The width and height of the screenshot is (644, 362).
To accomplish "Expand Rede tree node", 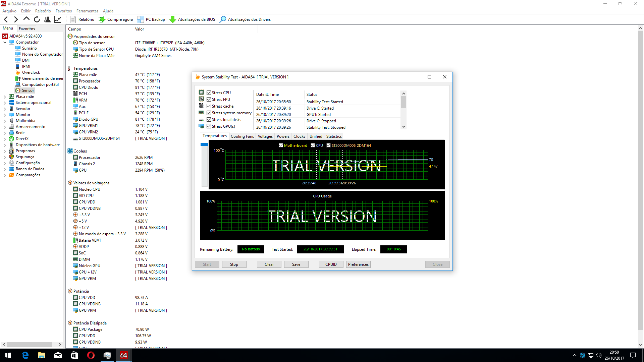I will click(5, 133).
